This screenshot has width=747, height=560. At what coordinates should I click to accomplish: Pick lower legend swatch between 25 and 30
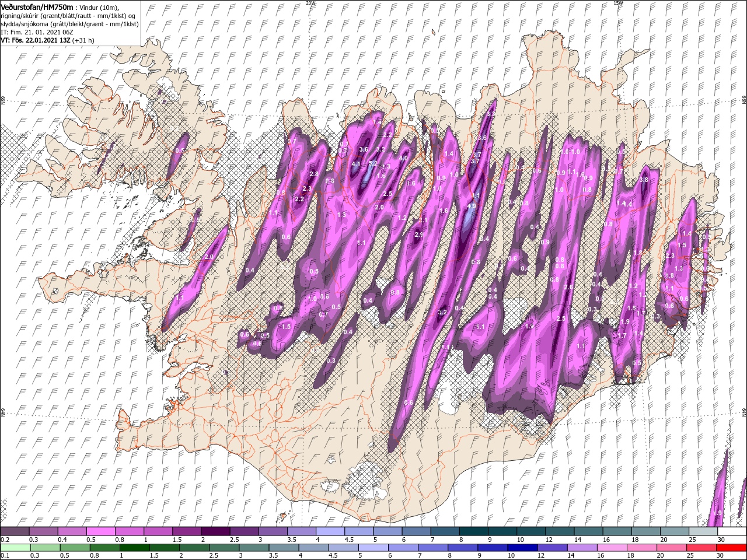pyautogui.click(x=700, y=547)
